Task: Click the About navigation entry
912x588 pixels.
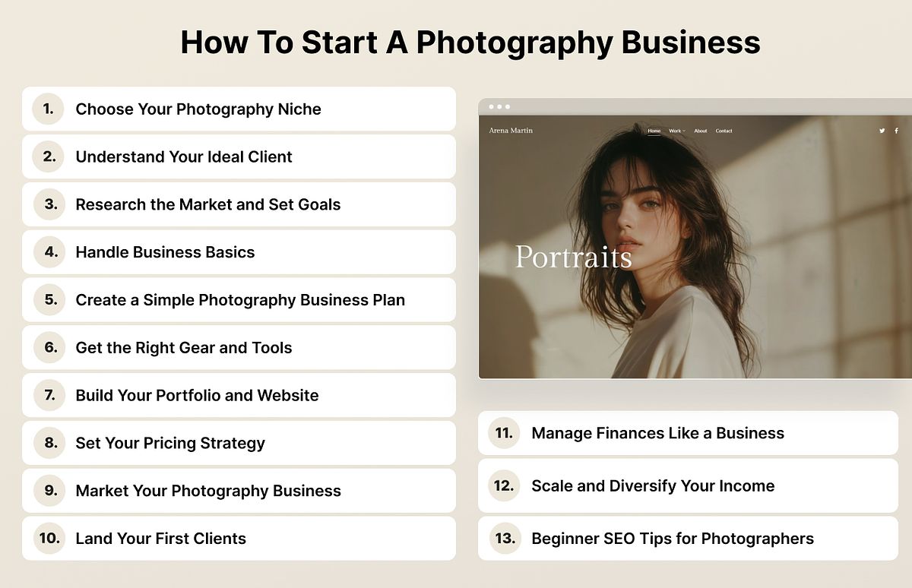Action: pos(701,130)
